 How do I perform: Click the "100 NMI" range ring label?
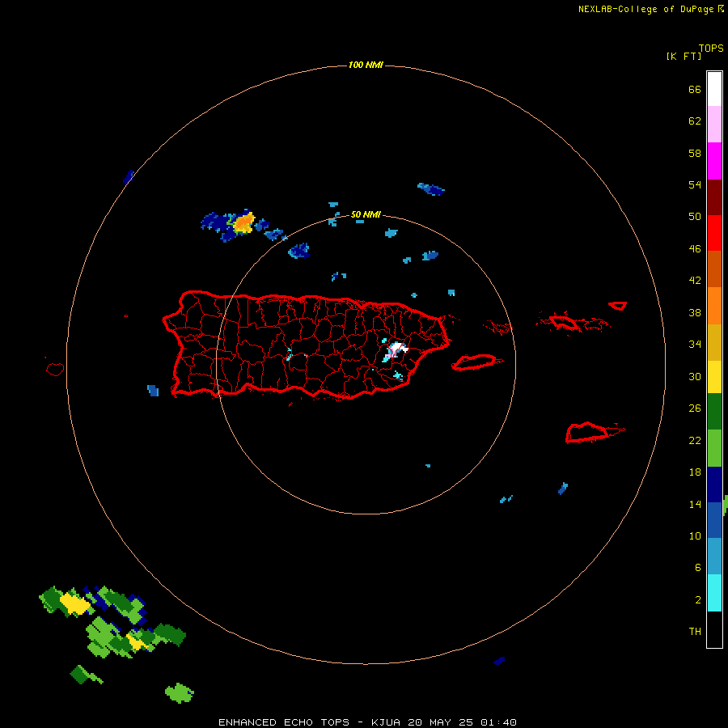pyautogui.click(x=366, y=65)
